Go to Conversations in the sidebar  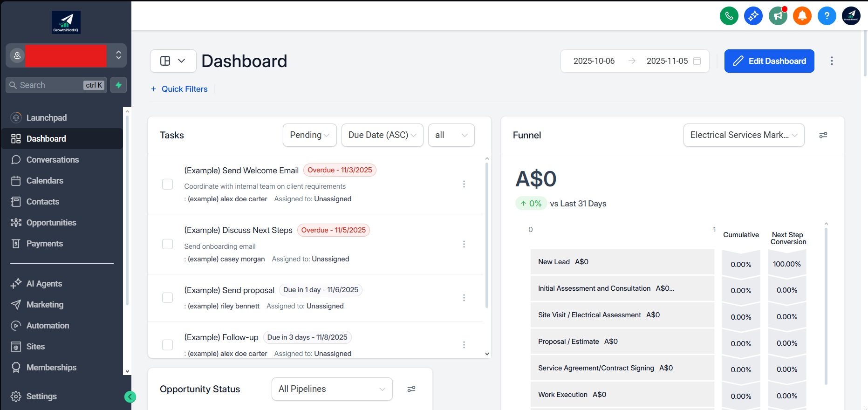[x=52, y=160]
